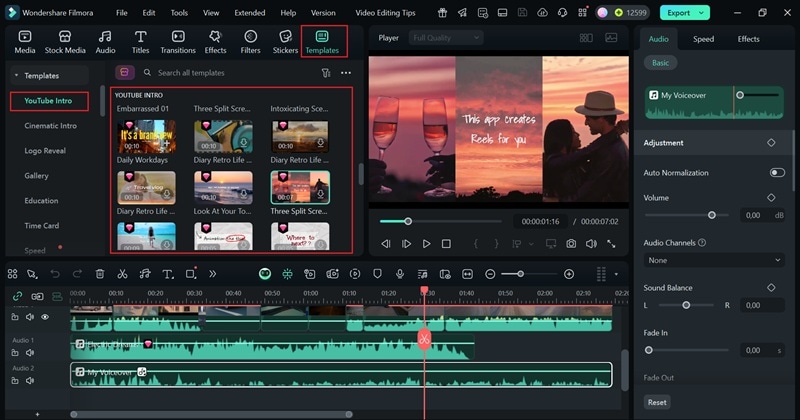Open the Audio Channels dropdown
This screenshot has width=800, height=420.
pos(714,260)
